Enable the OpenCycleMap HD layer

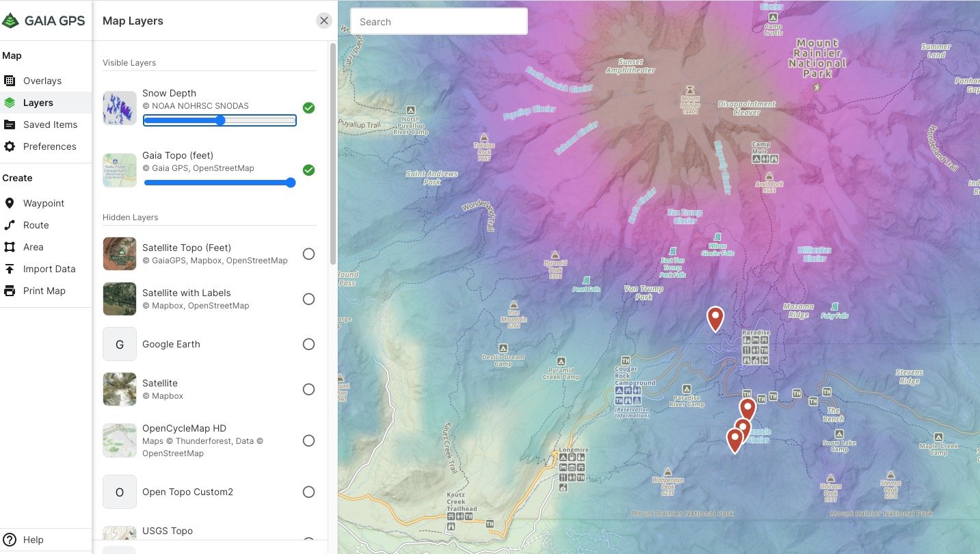click(308, 440)
